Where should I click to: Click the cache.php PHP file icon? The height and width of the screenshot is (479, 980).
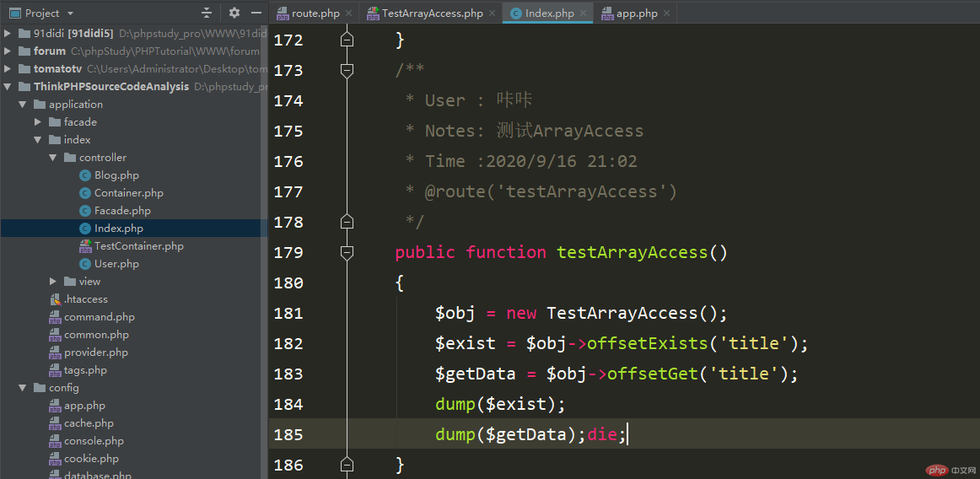tap(55, 423)
